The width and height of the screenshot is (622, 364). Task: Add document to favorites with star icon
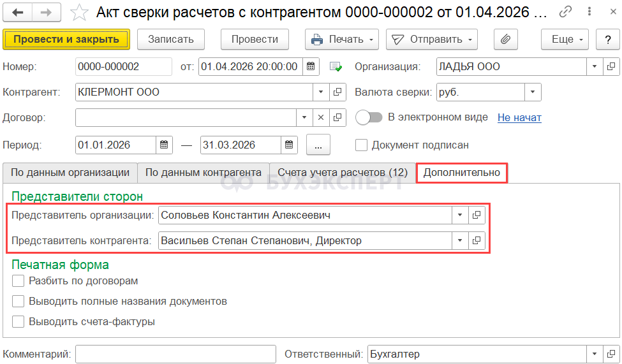point(79,13)
